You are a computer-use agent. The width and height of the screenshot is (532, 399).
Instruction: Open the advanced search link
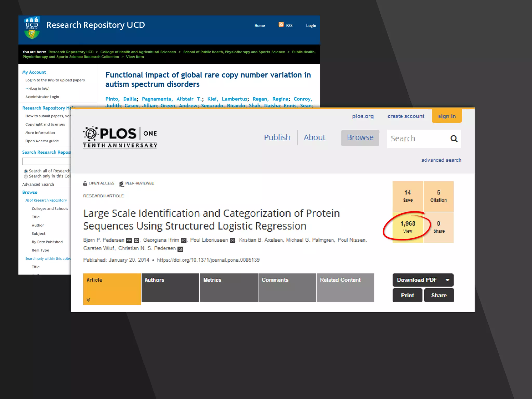(441, 160)
